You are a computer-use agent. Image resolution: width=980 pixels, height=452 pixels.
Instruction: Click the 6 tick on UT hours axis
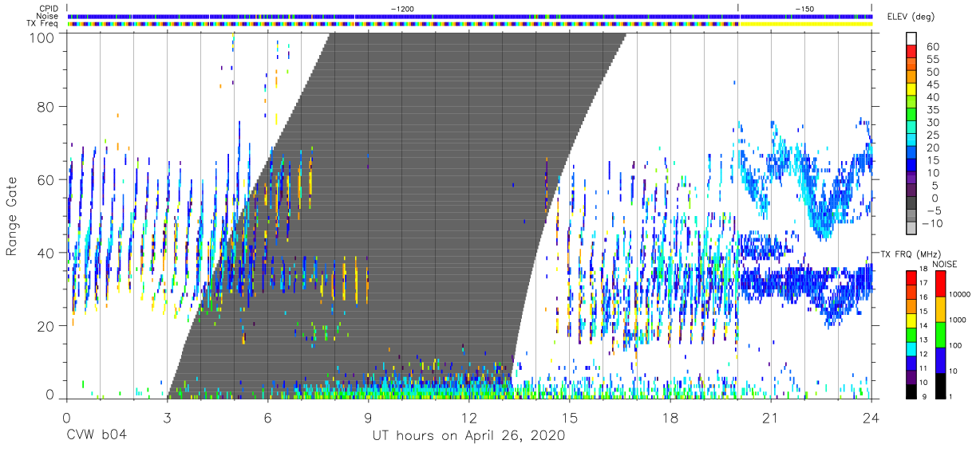point(267,417)
